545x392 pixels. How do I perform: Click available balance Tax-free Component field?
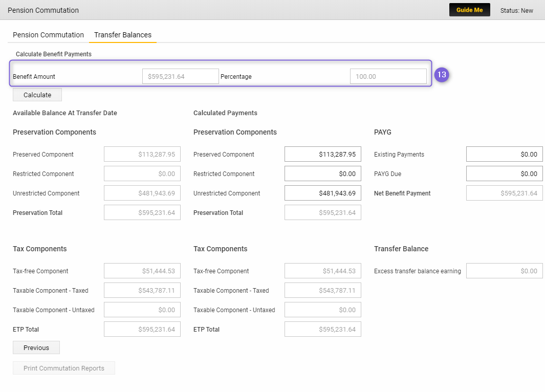tap(142, 271)
